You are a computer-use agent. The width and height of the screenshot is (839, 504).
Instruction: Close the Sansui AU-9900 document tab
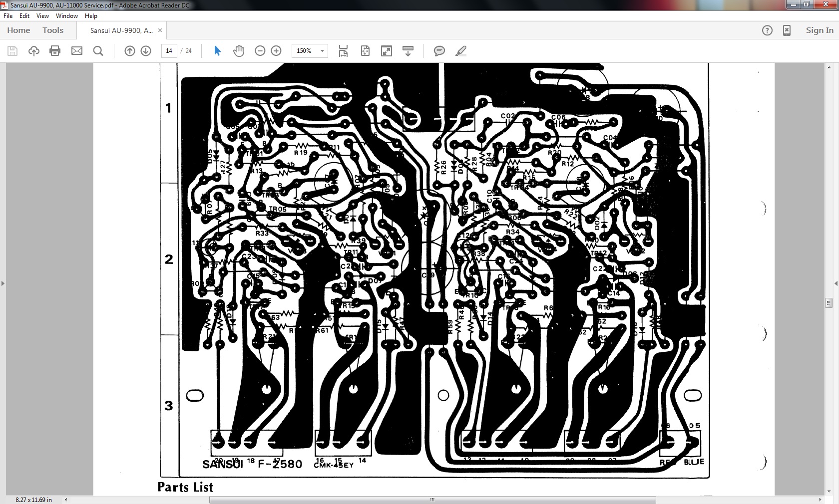(160, 30)
